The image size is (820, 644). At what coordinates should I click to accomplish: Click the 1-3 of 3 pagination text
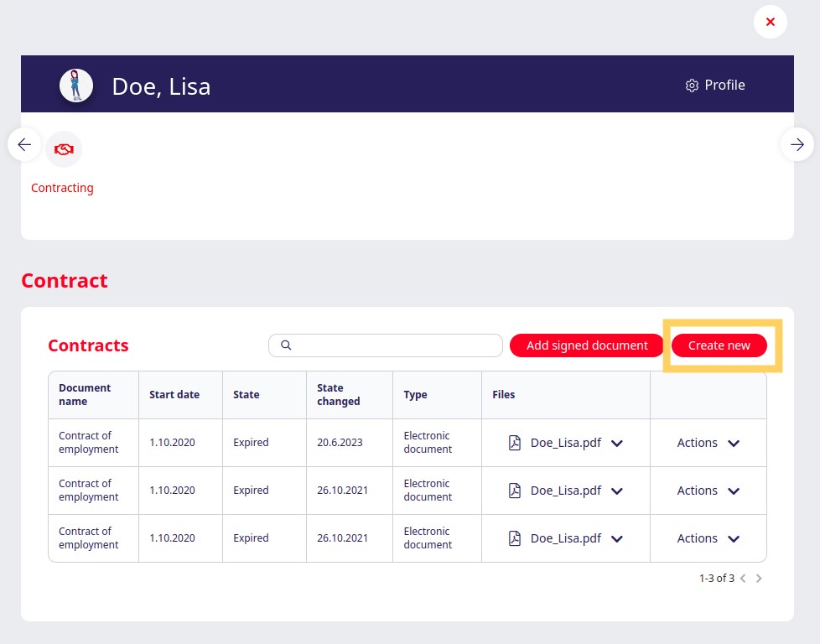tap(717, 578)
